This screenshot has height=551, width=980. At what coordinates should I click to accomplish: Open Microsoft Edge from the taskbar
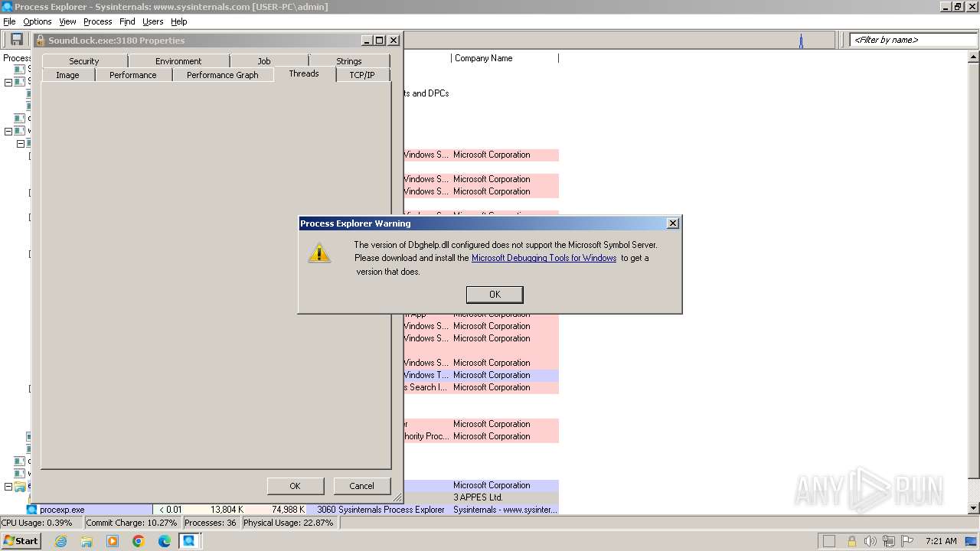click(165, 541)
